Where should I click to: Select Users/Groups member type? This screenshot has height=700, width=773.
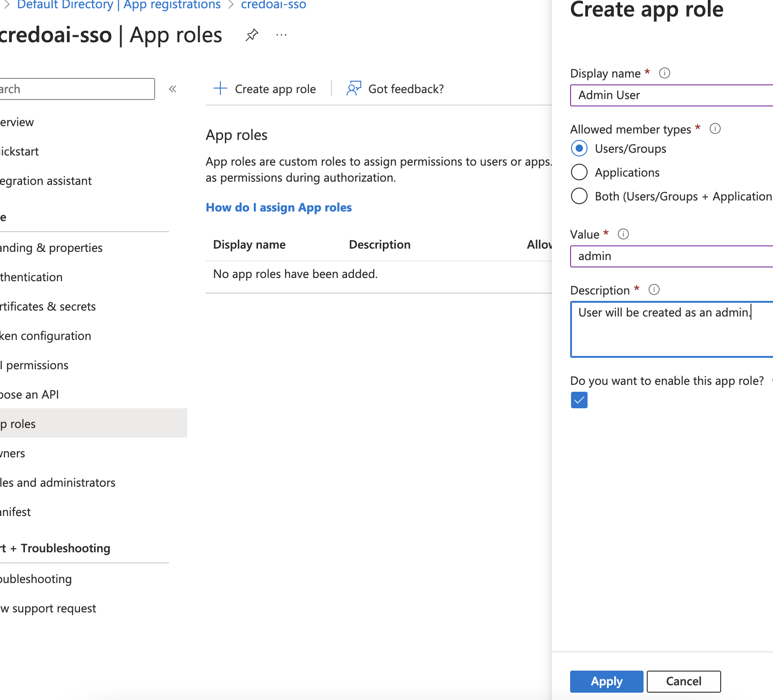click(579, 149)
